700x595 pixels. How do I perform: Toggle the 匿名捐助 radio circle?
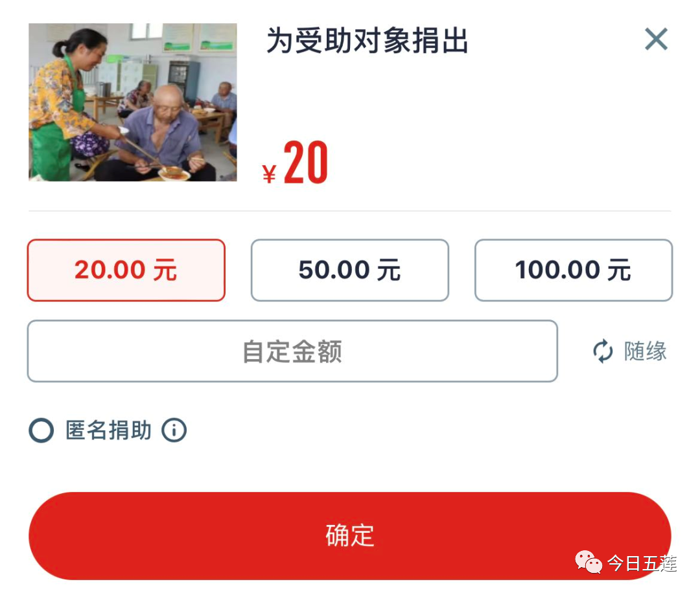pyautogui.click(x=41, y=430)
